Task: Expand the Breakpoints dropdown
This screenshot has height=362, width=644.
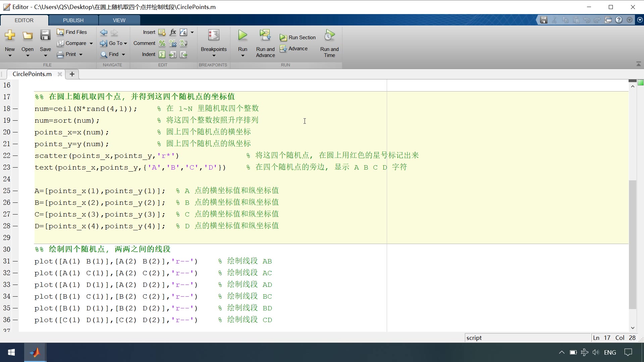Action: (214, 55)
